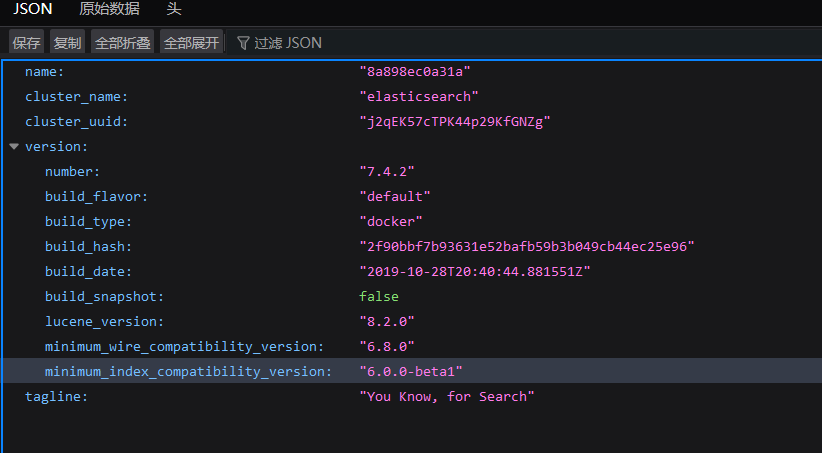Image resolution: width=822 pixels, height=453 pixels.
Task: Select value "default"
Action: point(395,197)
